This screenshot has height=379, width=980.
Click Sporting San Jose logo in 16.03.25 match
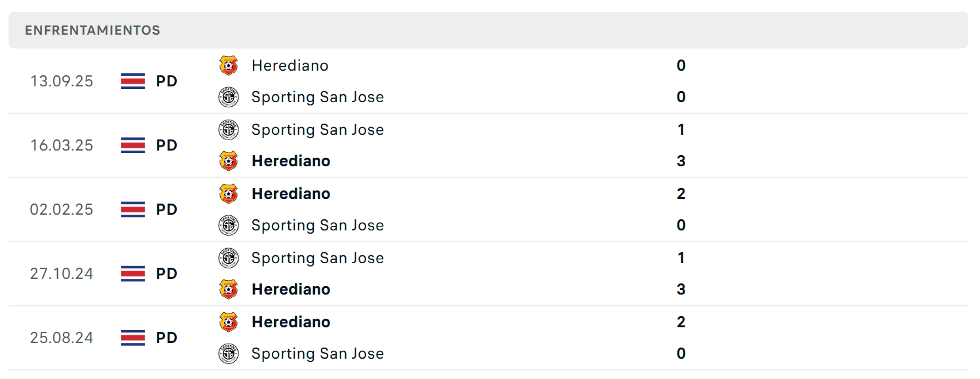pyautogui.click(x=229, y=130)
